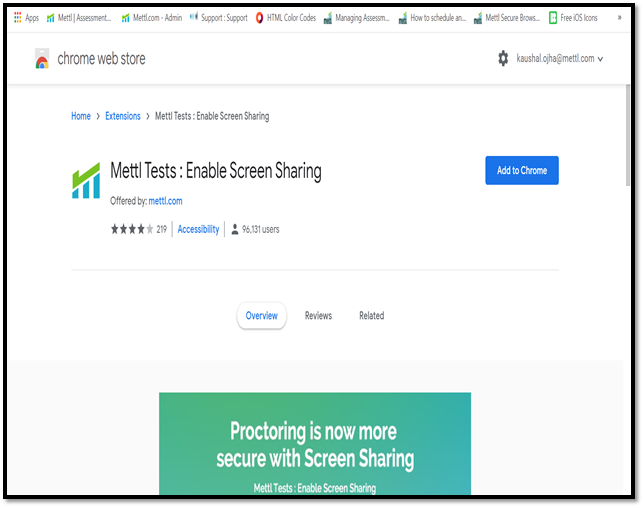Screen dimensions: 644x508
Task: Switch to the Reviews tab
Action: [x=318, y=316]
